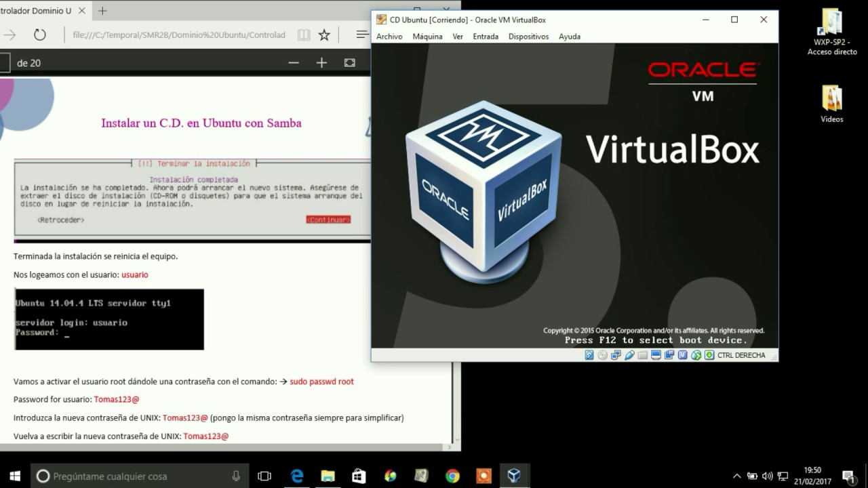Click the forward arrow in Edge browser
Viewport: 868px width, 488px height.
coord(9,35)
